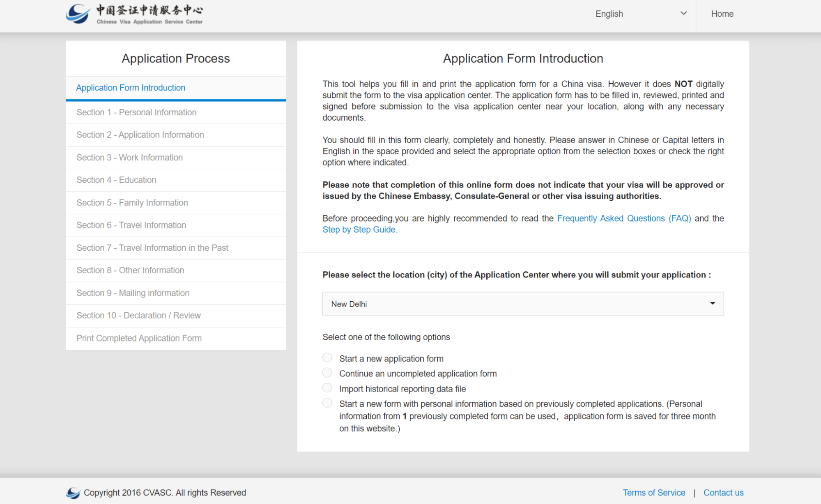Go to Section 6 - Travel Information

click(x=131, y=225)
